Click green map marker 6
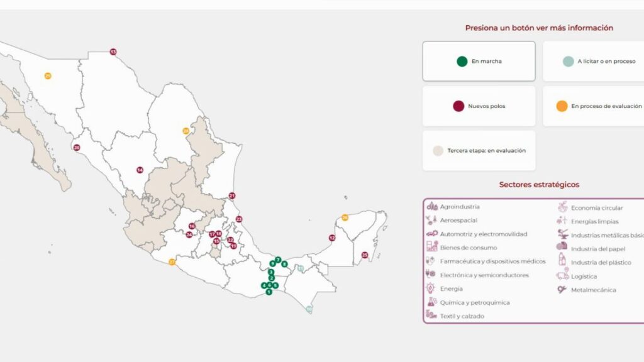 tap(269, 285)
